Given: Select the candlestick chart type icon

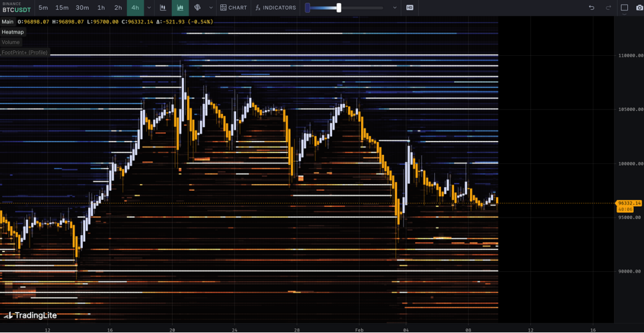Looking at the screenshot, I should (163, 8).
